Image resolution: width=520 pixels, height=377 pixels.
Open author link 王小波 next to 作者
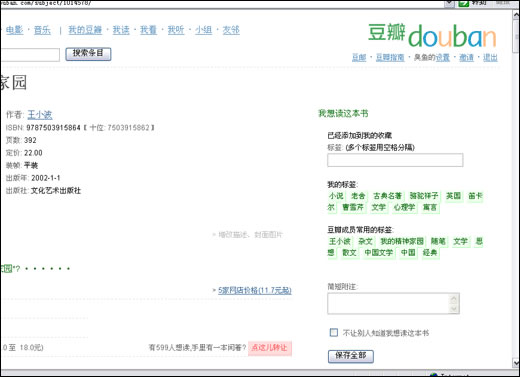click(x=40, y=115)
